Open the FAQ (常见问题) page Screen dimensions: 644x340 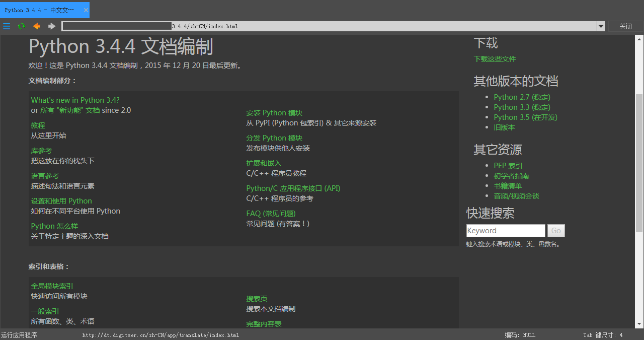coord(270,213)
